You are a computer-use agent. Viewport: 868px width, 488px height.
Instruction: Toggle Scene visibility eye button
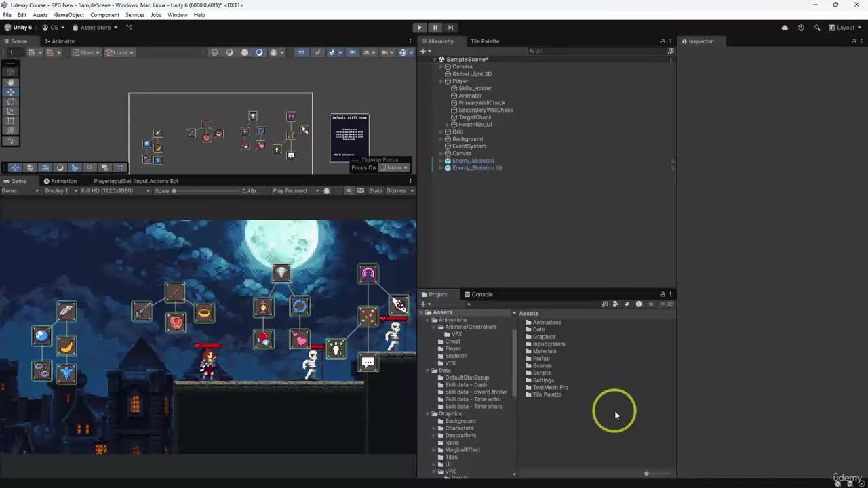click(x=352, y=52)
